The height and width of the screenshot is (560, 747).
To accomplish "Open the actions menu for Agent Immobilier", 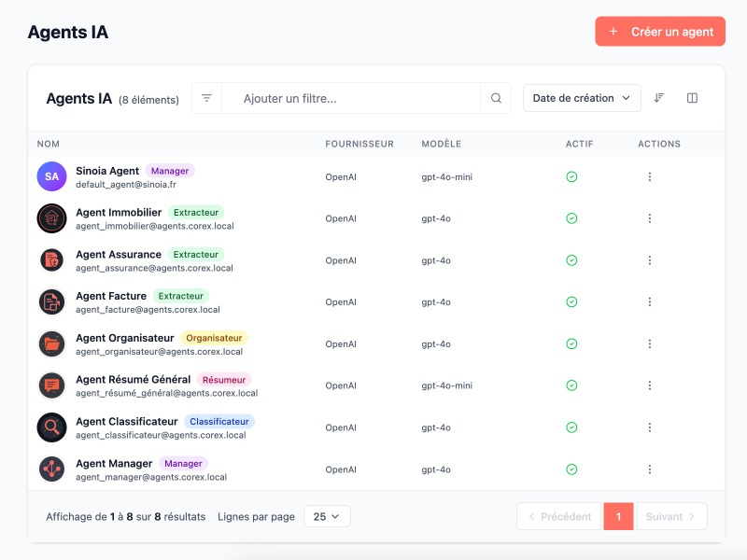I will coord(649,218).
